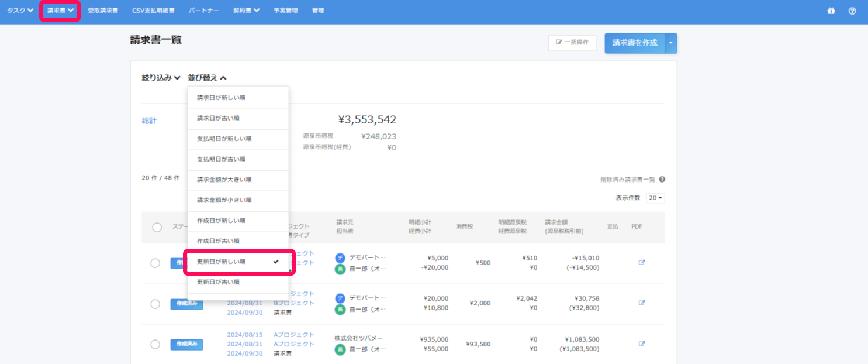Viewport: 868px width, 364px height.
Task: Sort by 作成日が古い順
Action: tap(238, 241)
